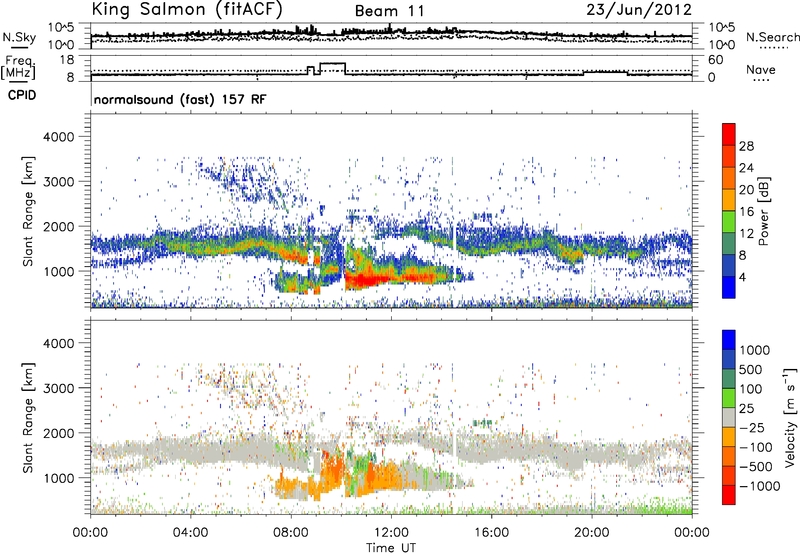Click the '16:00' time tick label

491,533
